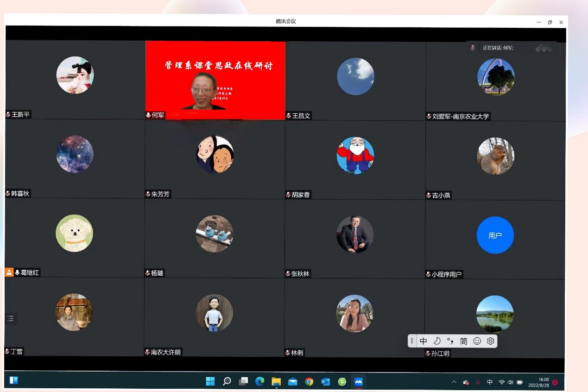The width and height of the screenshot is (588, 392).
Task: Open the clock and date in taskbar
Action: (x=540, y=382)
